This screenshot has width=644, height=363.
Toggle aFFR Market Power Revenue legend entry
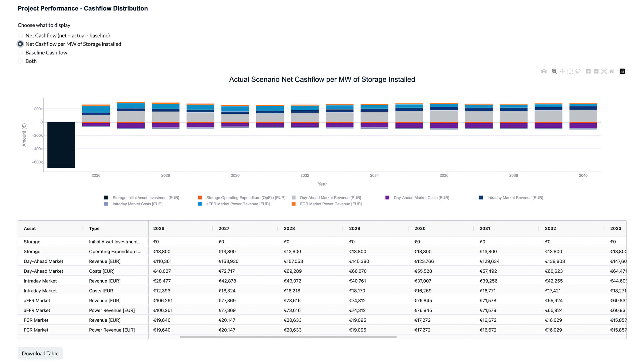[237, 204]
